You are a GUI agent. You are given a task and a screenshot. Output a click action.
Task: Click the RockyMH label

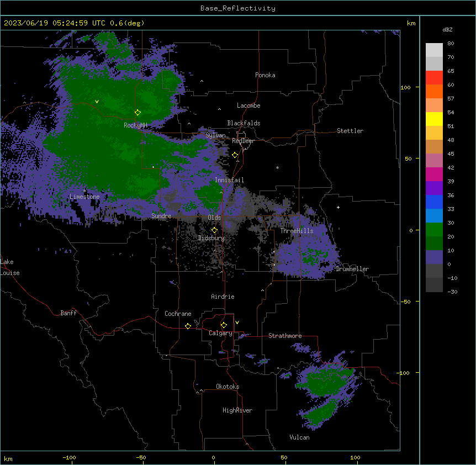(135, 125)
